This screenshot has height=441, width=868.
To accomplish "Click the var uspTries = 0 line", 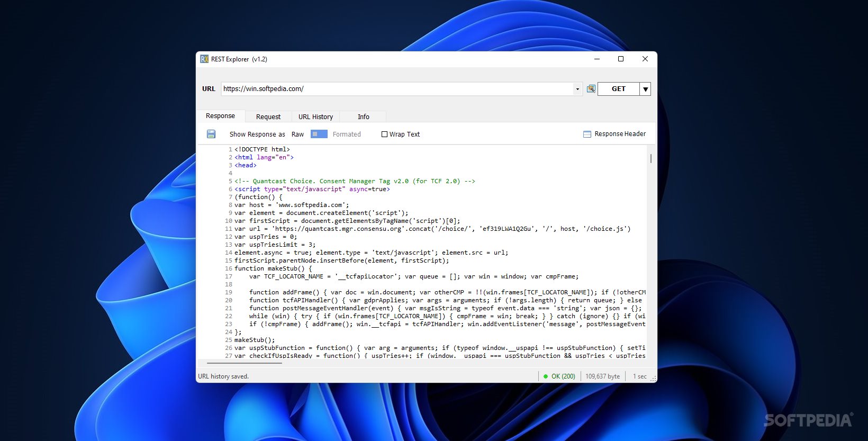I will click(266, 237).
